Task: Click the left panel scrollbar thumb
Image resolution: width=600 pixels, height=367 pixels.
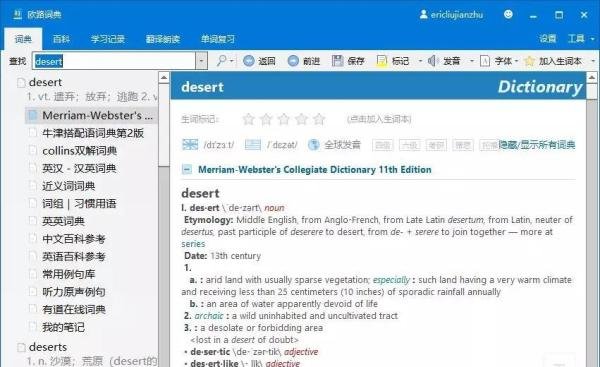Action: [x=164, y=125]
